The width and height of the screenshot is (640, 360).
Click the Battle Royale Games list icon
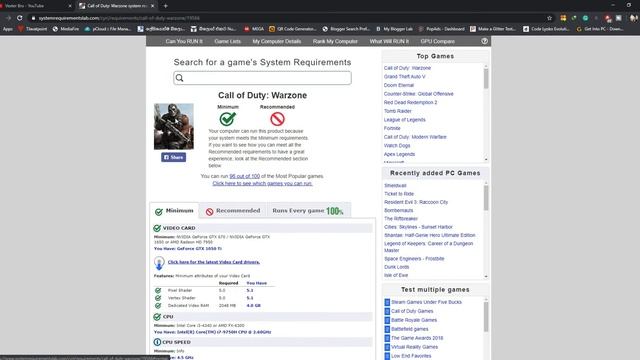(387, 320)
